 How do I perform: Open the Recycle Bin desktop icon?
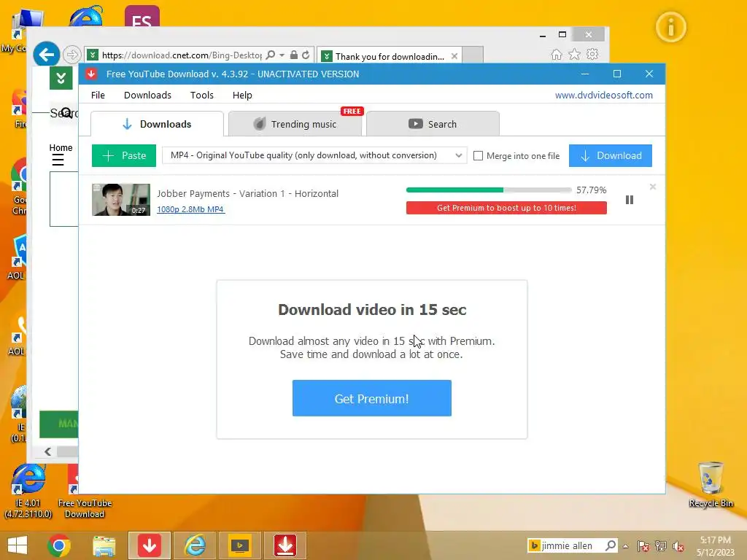coord(711,484)
